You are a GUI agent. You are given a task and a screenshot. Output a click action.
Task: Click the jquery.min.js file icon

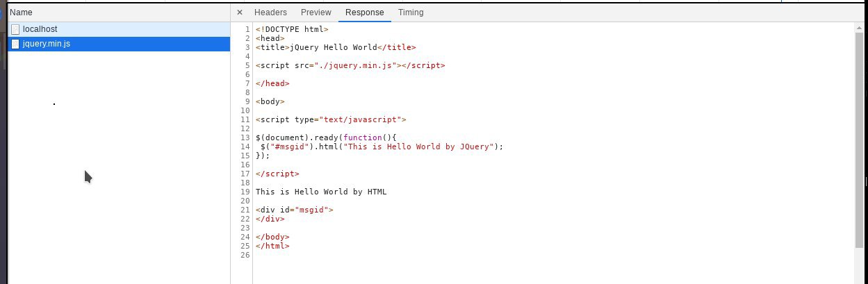coord(15,44)
